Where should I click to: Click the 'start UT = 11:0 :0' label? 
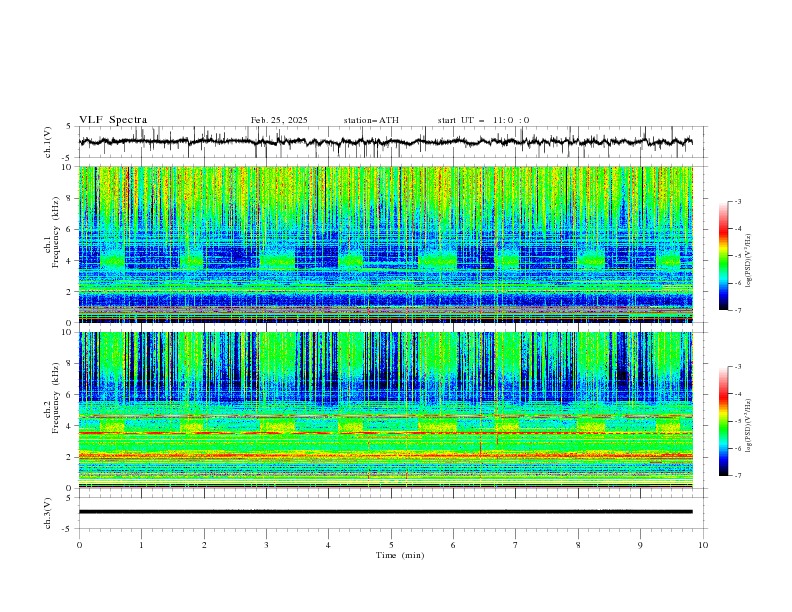pos(483,120)
